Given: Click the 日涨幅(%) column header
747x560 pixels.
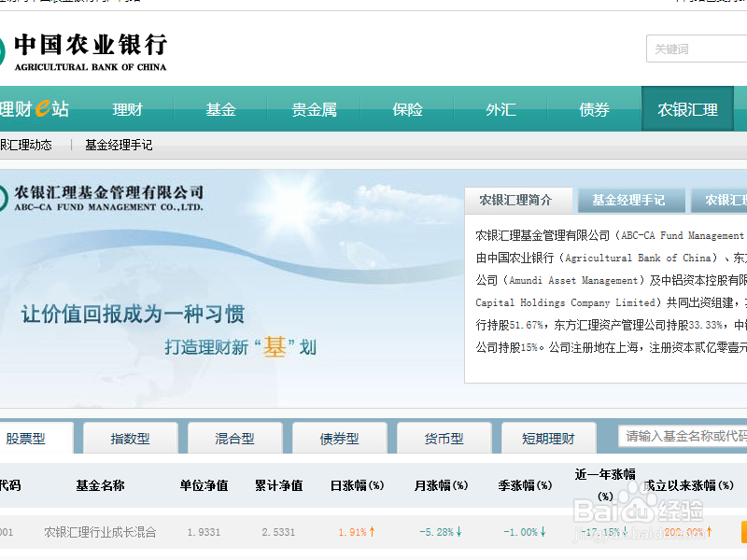Looking at the screenshot, I should click(x=358, y=485).
